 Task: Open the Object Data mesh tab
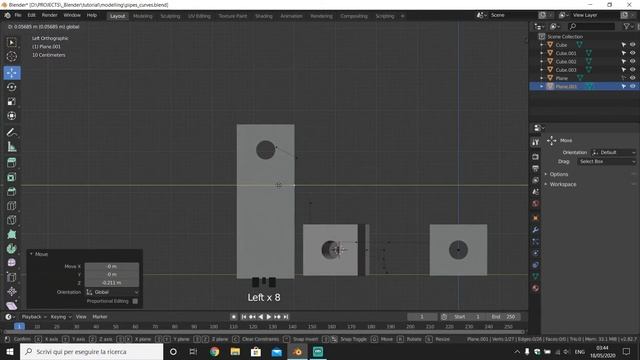pyautogui.click(x=536, y=276)
